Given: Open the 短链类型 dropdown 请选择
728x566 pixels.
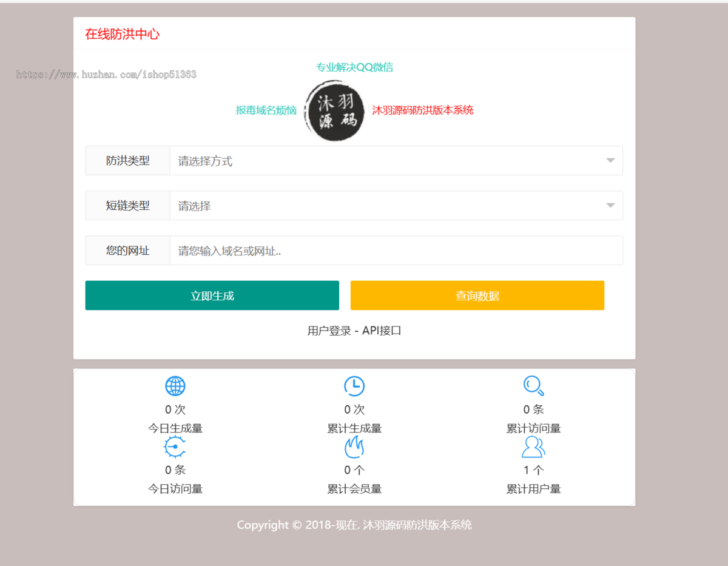Looking at the screenshot, I should click(396, 206).
